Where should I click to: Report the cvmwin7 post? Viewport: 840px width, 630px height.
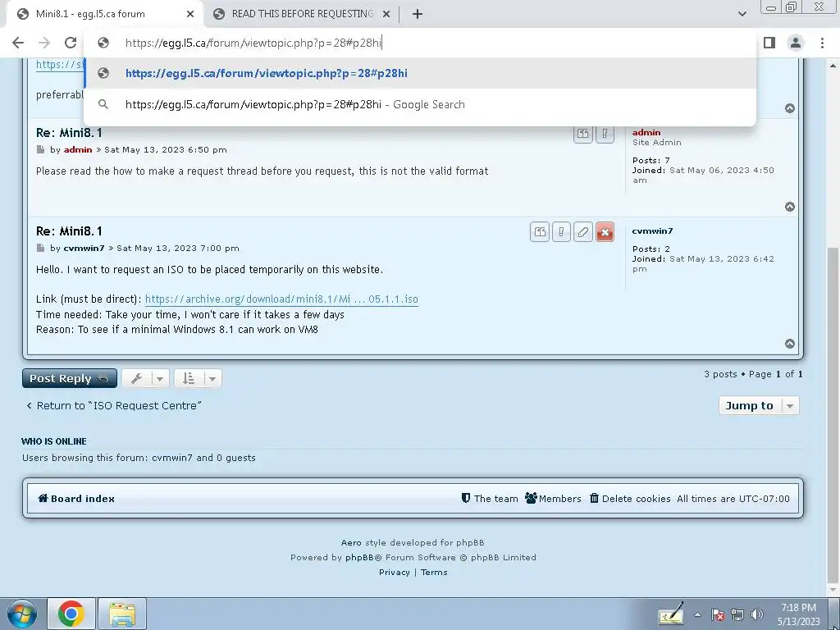tap(561, 232)
